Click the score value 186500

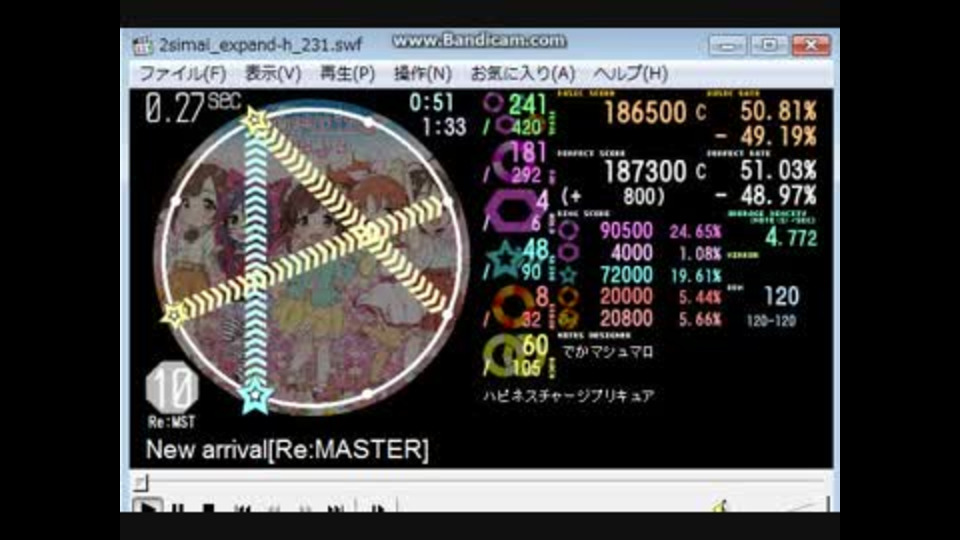[645, 113]
